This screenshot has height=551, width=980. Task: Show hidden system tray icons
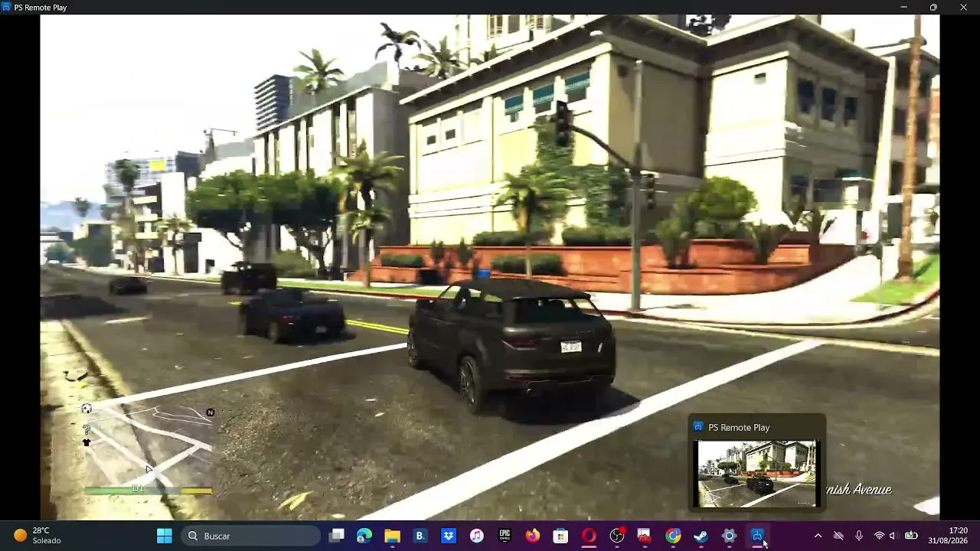click(818, 536)
